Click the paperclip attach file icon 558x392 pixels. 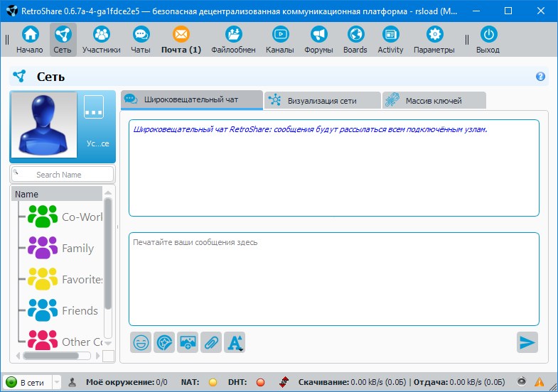click(211, 342)
